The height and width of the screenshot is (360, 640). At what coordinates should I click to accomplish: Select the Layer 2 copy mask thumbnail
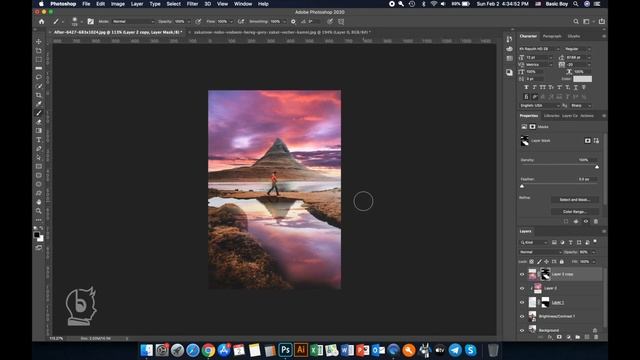[545, 274]
